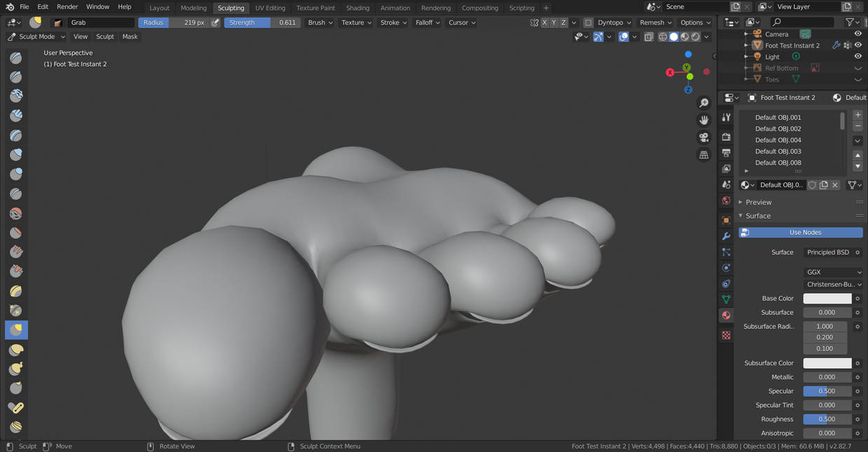Choose the Snake Hook brush
This screenshot has width=868, height=452.
(15, 368)
